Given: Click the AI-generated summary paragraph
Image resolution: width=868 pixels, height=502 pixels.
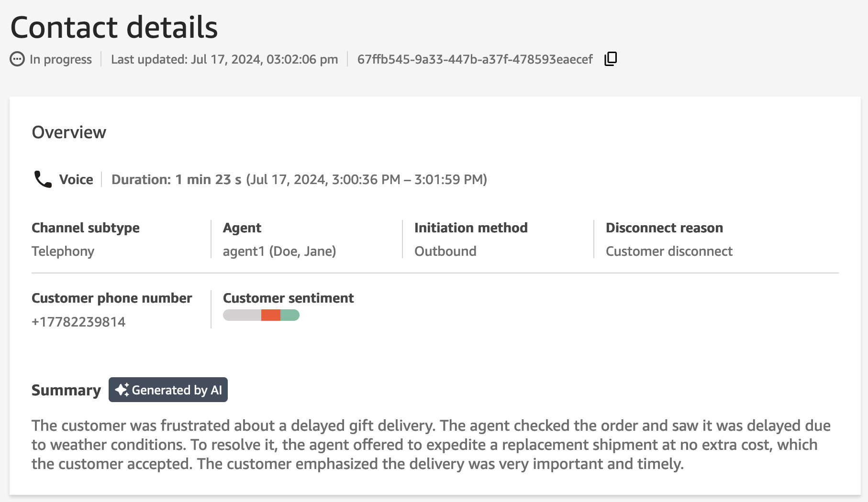Looking at the screenshot, I should click(x=431, y=445).
